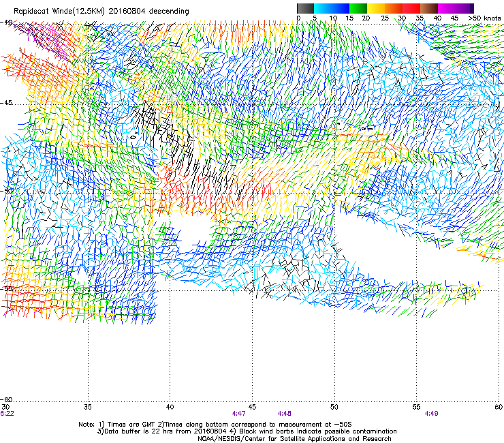Click the purple '6:22' swath time
This screenshot has width=504, height=443.
(x=7, y=414)
